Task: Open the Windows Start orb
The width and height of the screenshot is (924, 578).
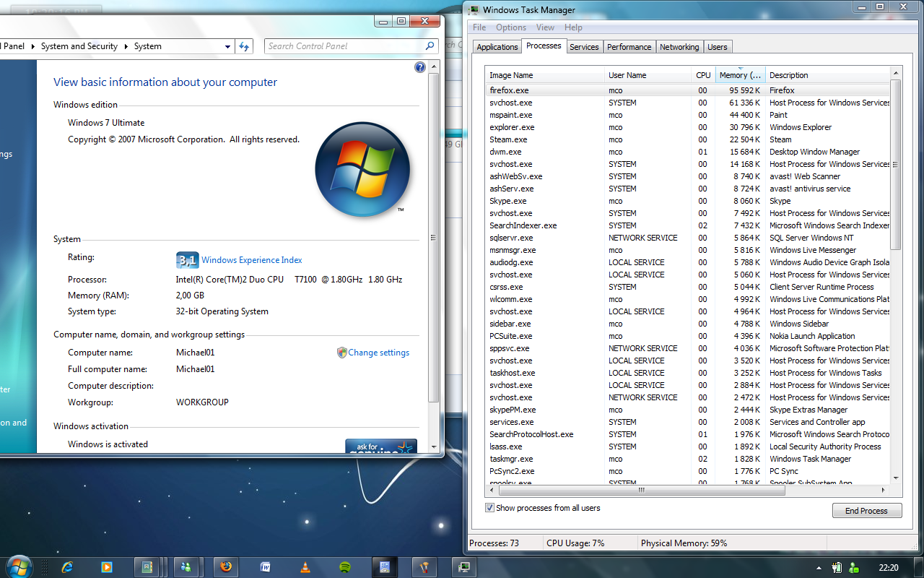Action: (18, 566)
